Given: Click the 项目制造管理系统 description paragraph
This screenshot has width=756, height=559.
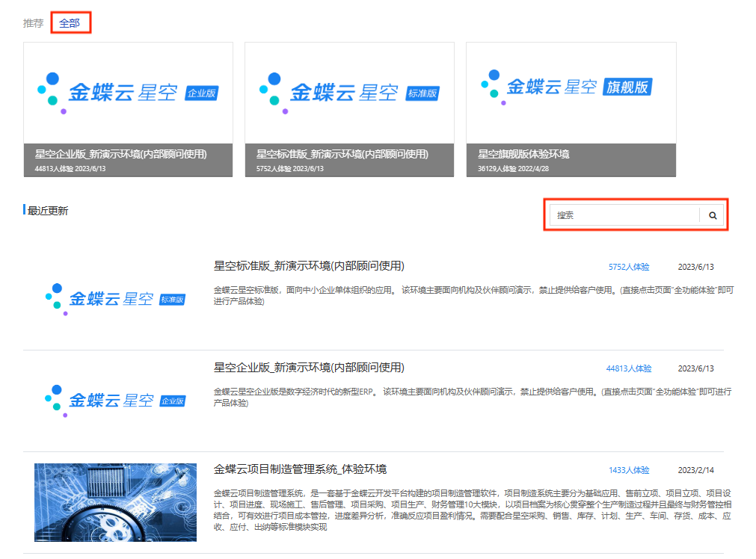Looking at the screenshot, I should (473, 510).
